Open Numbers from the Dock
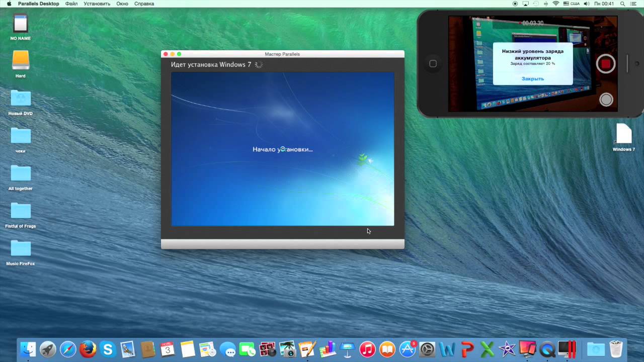Viewport: 644px width, 362px height. click(x=328, y=348)
